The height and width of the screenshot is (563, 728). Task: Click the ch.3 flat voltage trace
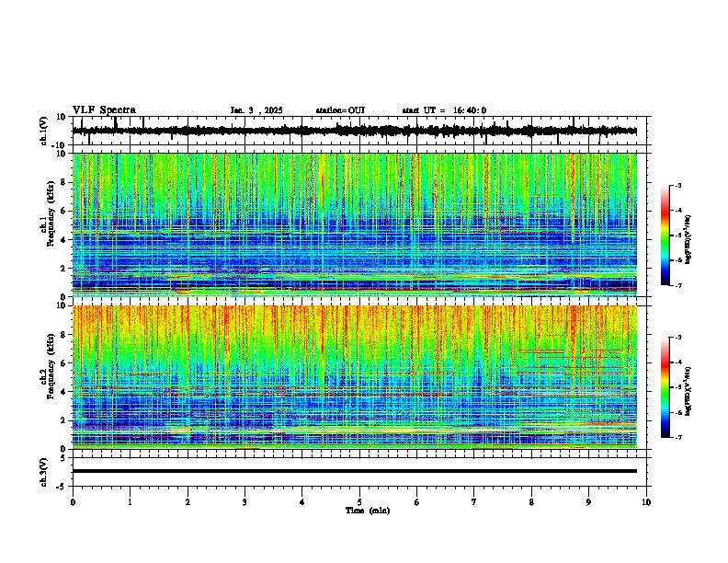coord(354,471)
